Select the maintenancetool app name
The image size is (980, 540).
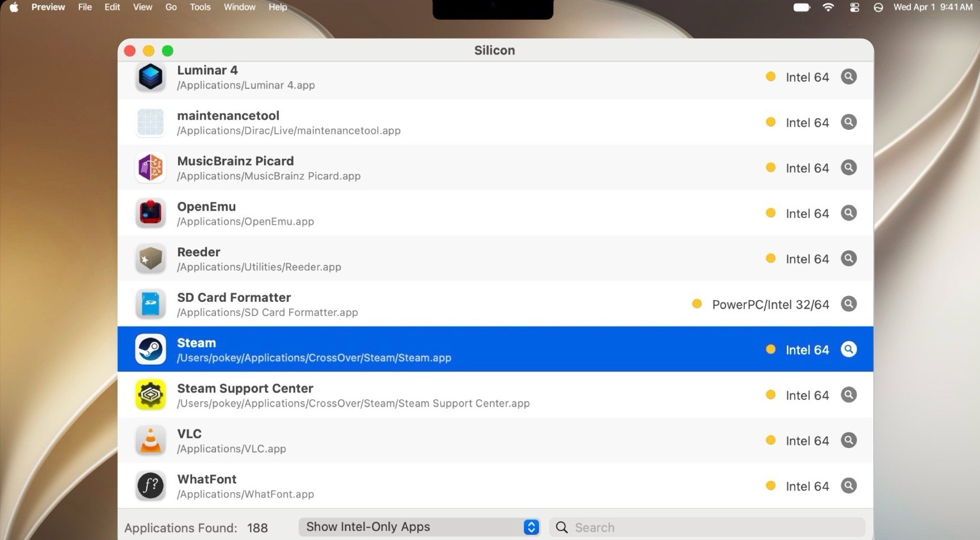pyautogui.click(x=228, y=116)
